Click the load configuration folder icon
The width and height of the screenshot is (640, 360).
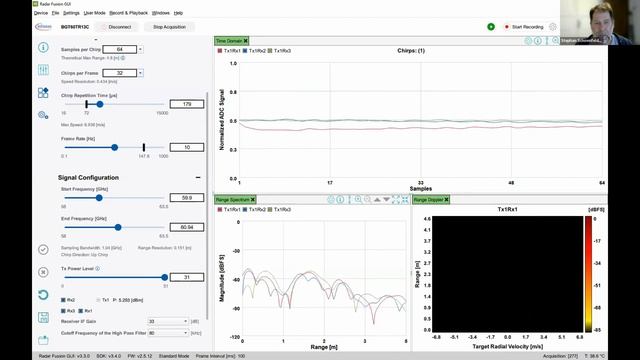pos(43,340)
